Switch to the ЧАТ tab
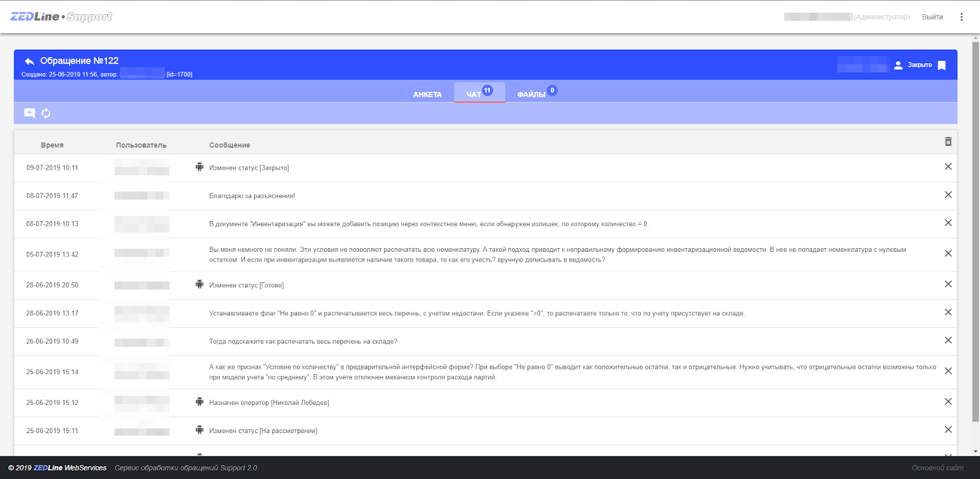Screen dimensions: 980x479 coord(480,92)
